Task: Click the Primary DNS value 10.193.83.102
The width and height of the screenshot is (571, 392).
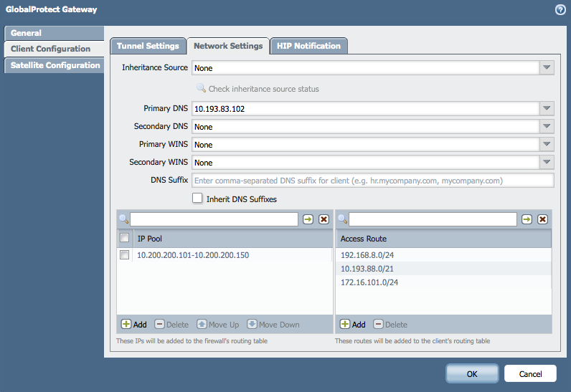Action: [220, 109]
